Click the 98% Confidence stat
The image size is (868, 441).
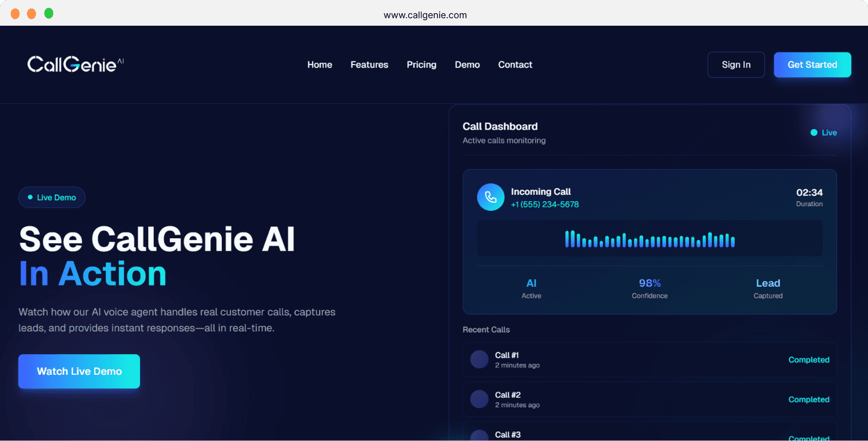pos(650,288)
